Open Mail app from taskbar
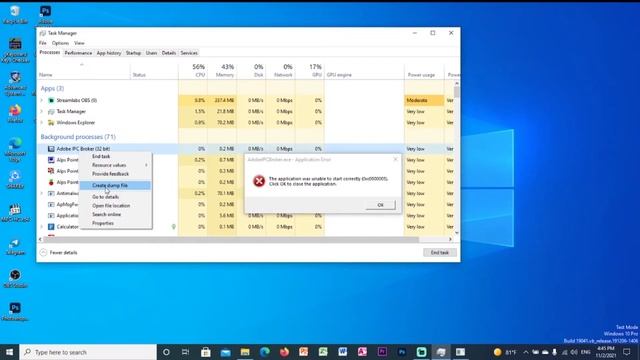The image size is (640, 360). [x=225, y=352]
